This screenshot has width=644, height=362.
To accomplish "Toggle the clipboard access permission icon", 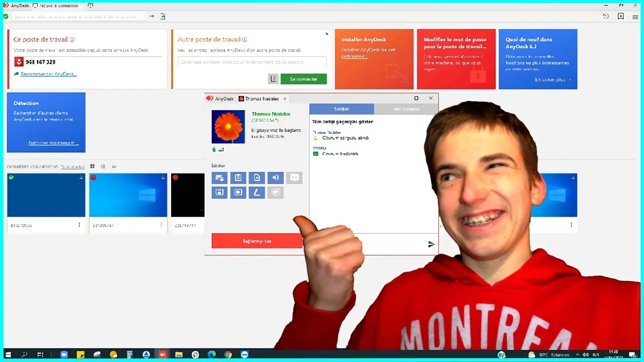I will click(x=238, y=177).
